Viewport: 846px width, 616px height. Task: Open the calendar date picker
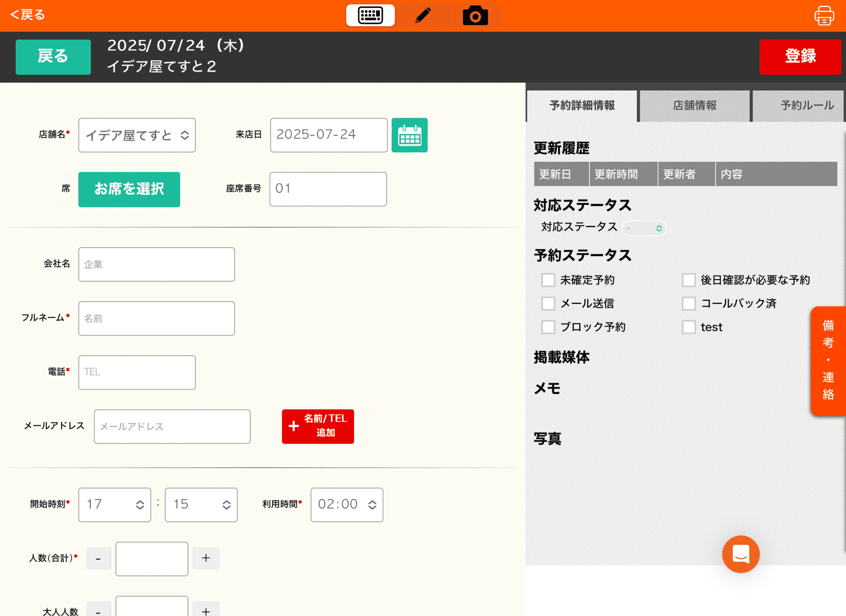(x=409, y=135)
